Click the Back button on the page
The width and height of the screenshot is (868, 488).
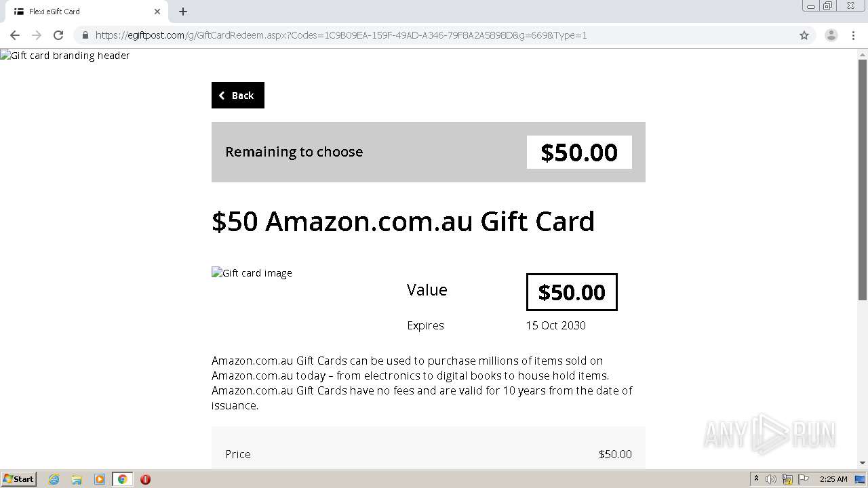click(237, 96)
